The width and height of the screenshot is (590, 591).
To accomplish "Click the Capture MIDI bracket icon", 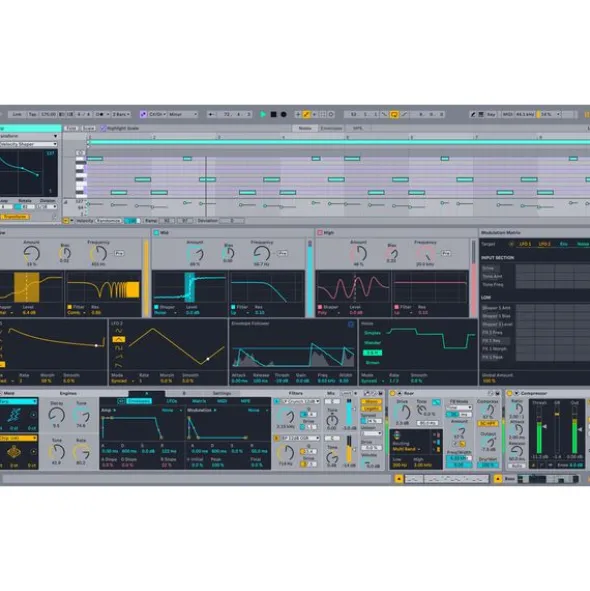I will tap(323, 114).
